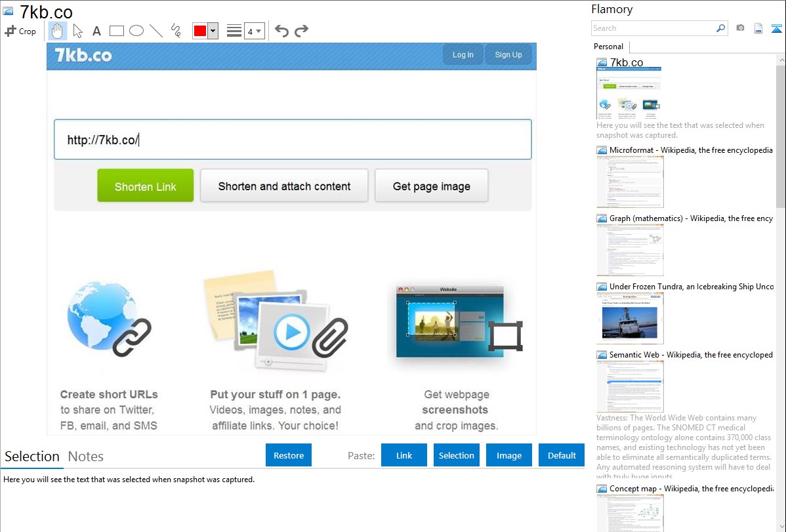Click the green Shorten Link button
Viewport: 786px width, 532px height.
(146, 186)
